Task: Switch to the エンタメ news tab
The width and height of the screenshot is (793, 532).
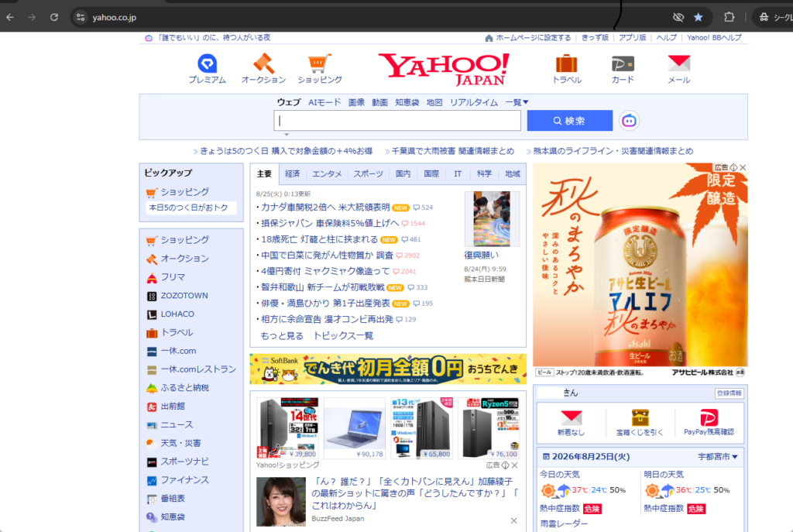Action: 327,174
